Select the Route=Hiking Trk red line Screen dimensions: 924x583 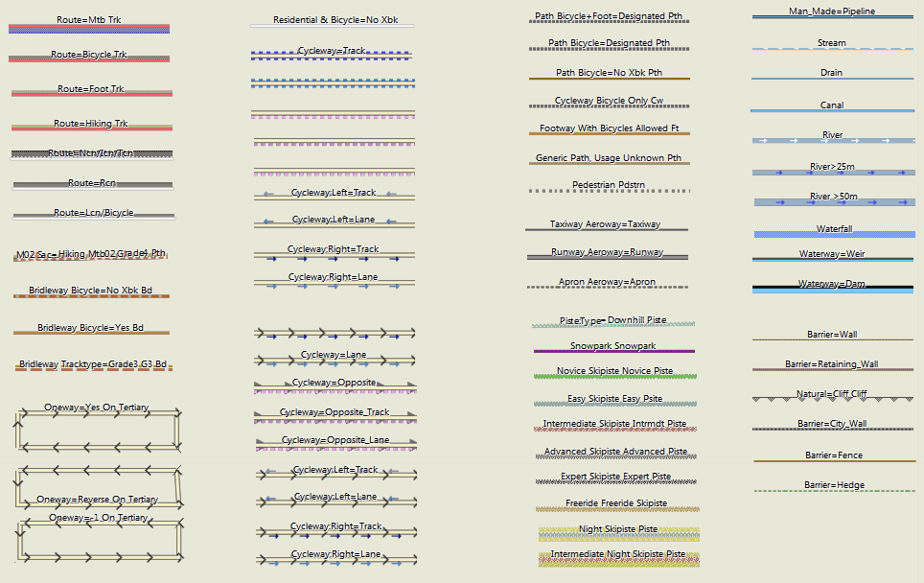coord(92,128)
